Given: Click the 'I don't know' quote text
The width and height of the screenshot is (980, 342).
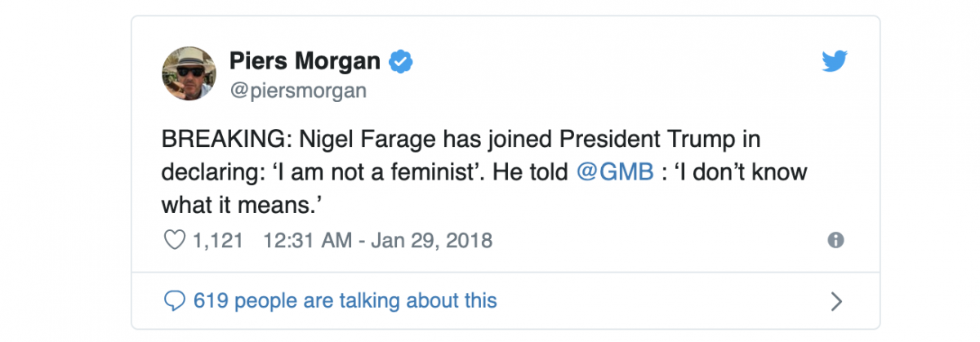Looking at the screenshot, I should pos(731,175).
